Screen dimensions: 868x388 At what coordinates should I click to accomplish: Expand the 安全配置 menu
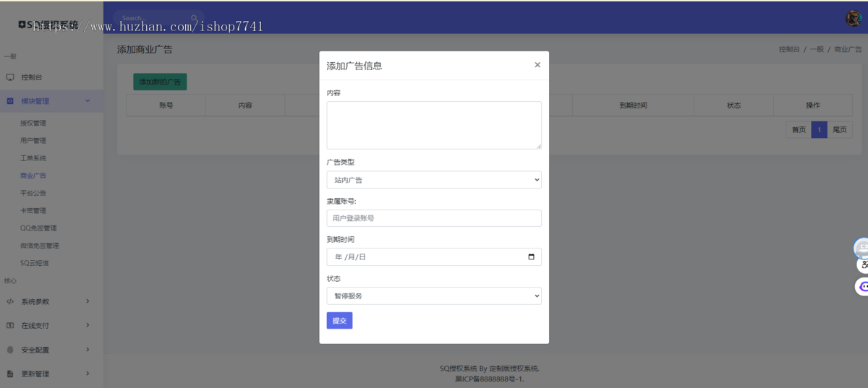pos(51,350)
